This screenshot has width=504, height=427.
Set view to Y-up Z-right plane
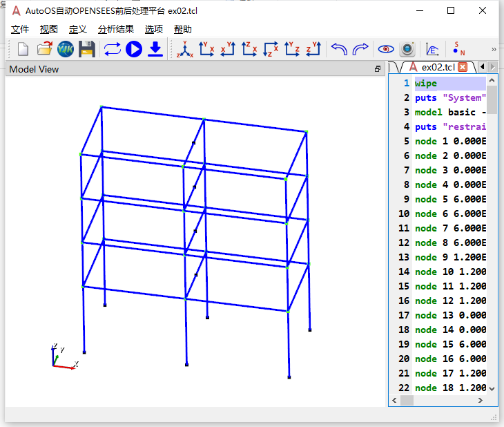click(292, 49)
